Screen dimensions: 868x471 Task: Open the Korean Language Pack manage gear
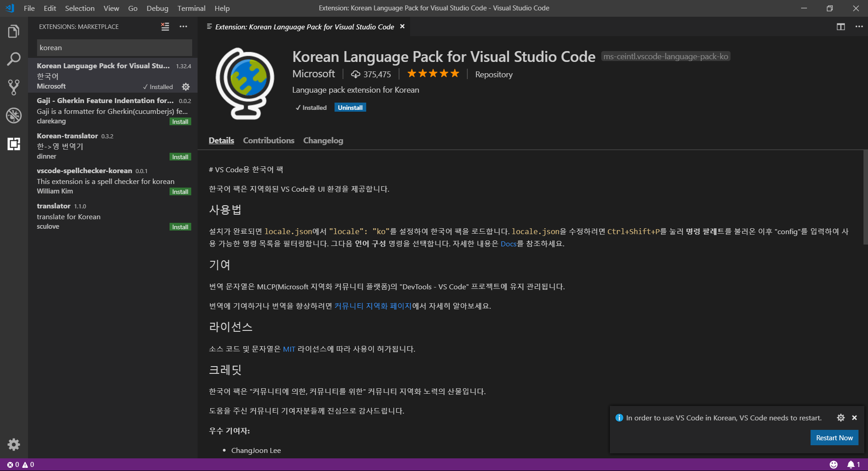(186, 87)
